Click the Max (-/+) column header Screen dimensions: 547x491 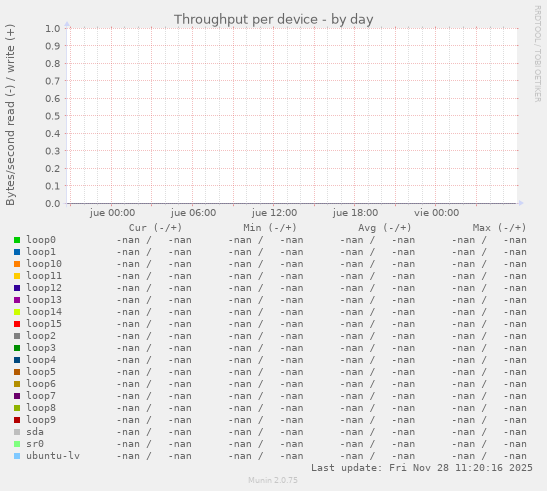499,228
